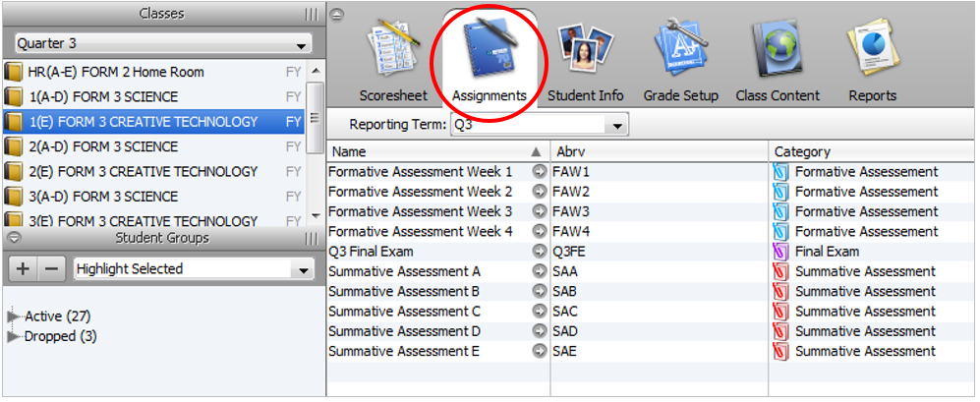
Task: Click arrow icon next to Formative Assessment Week 4
Action: click(x=540, y=232)
